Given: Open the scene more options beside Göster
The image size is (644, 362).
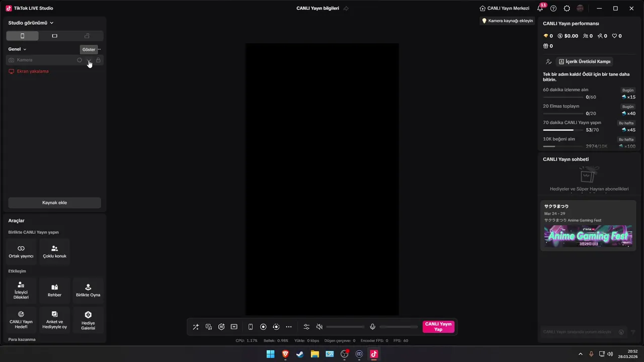Looking at the screenshot, I should [99, 49].
